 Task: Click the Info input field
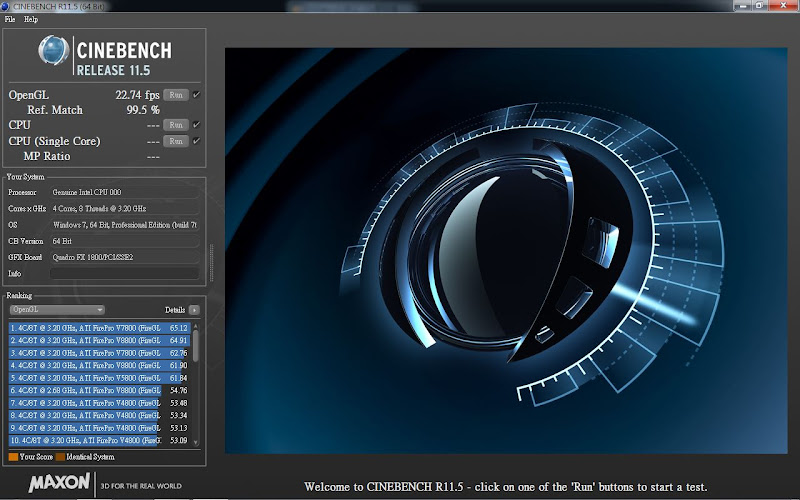(x=124, y=273)
